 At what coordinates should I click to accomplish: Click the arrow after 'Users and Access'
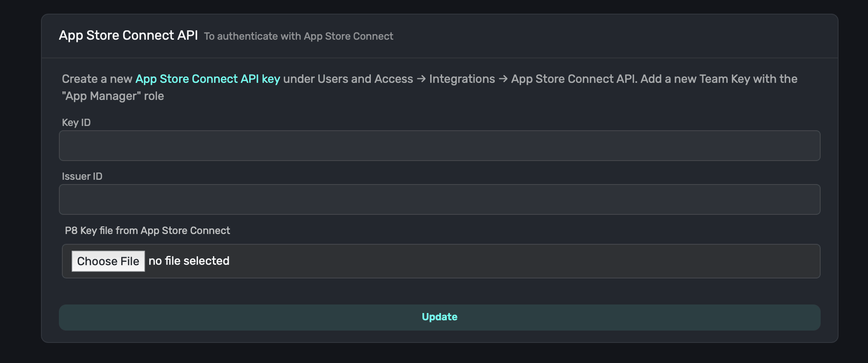[421, 79]
